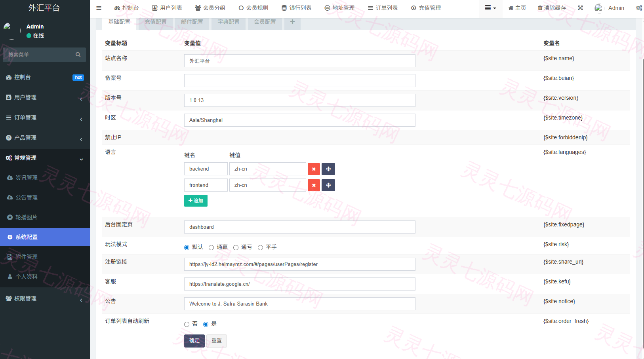Go to 主页 home icon link
Image resolution: width=644 pixels, height=359 pixels.
pyautogui.click(x=517, y=8)
